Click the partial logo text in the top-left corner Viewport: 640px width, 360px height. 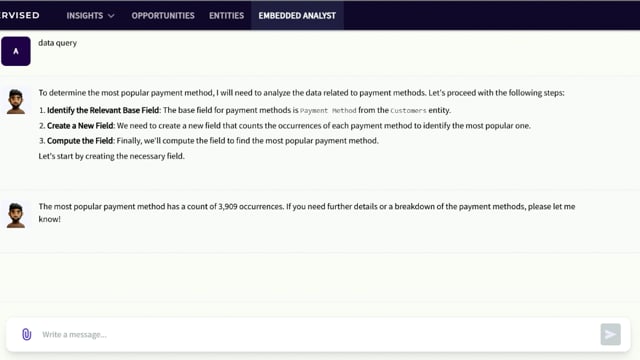pos(20,15)
